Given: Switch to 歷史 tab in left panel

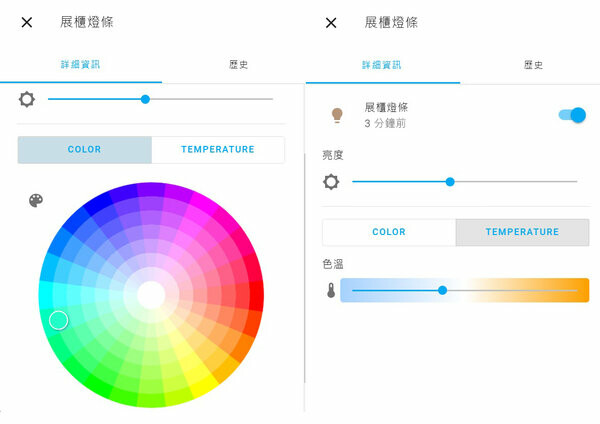Looking at the screenshot, I should click(238, 65).
